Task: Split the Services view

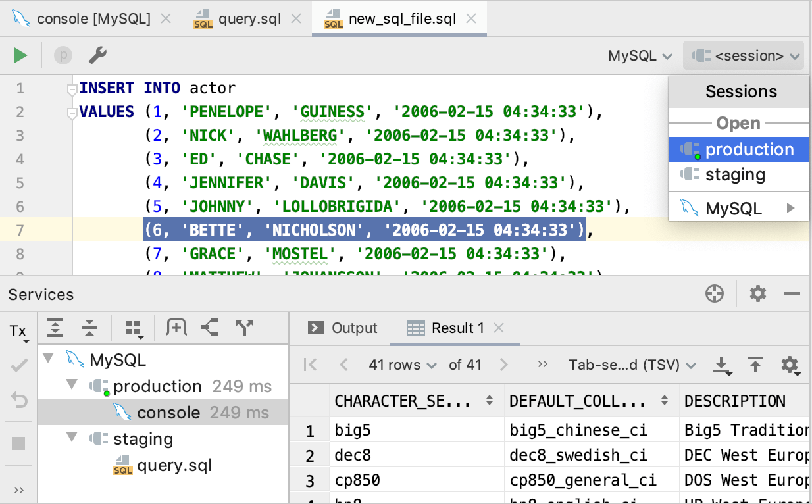Action: pos(210,328)
